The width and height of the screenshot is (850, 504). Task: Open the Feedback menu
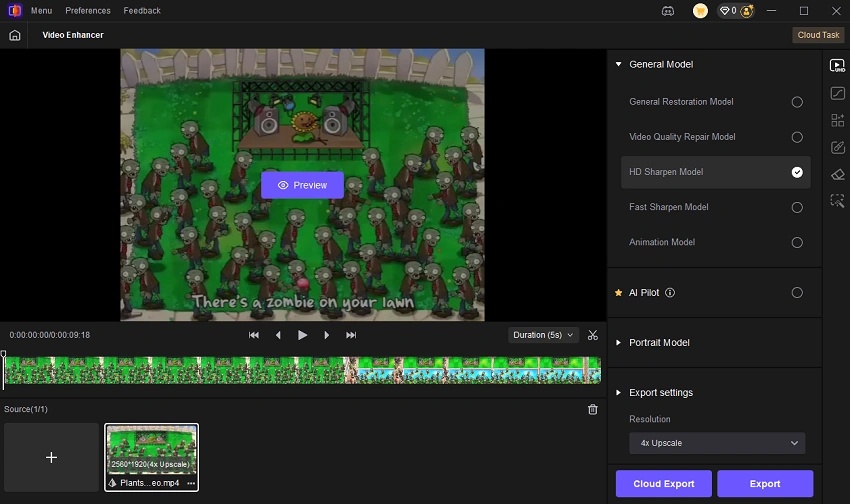pos(142,11)
